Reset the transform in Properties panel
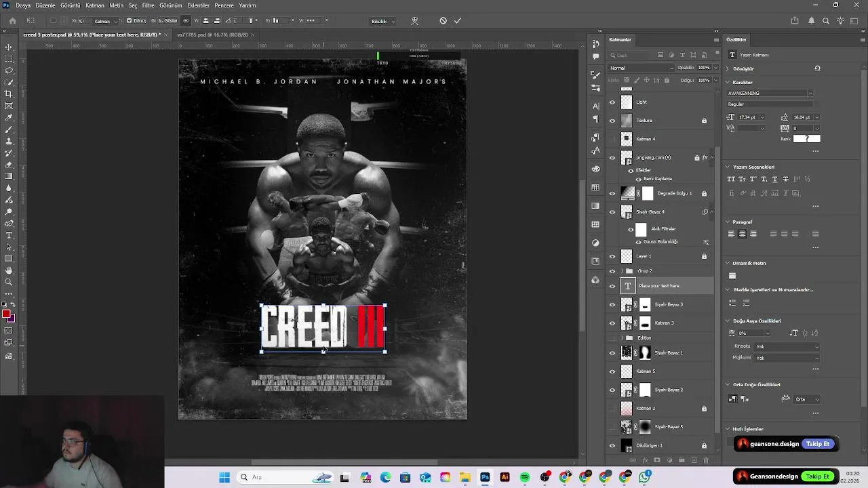 coord(817,68)
